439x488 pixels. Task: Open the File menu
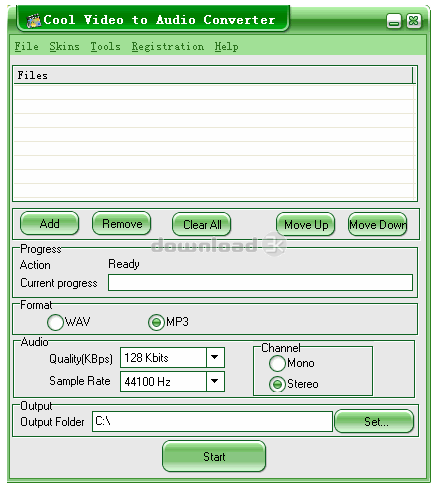pos(27,47)
